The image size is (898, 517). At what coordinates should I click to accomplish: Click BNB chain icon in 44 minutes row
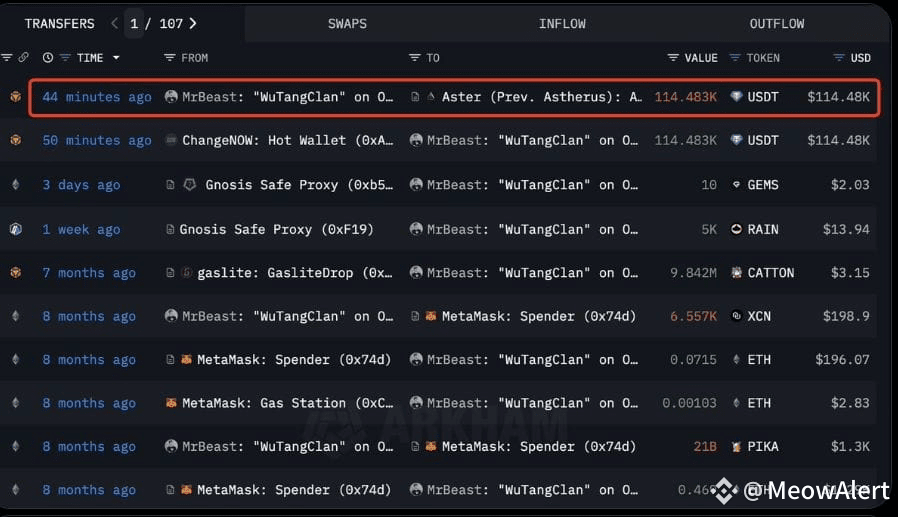15,97
